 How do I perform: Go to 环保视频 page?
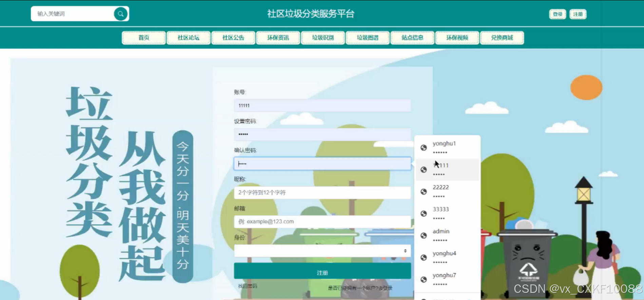(x=457, y=38)
